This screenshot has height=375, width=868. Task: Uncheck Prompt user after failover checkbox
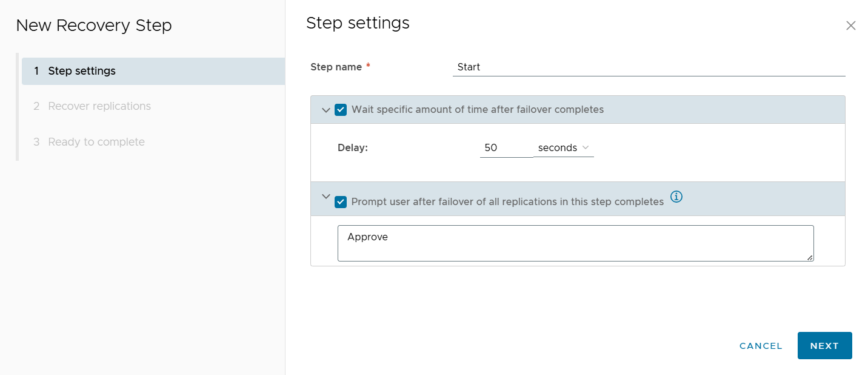[x=341, y=202]
